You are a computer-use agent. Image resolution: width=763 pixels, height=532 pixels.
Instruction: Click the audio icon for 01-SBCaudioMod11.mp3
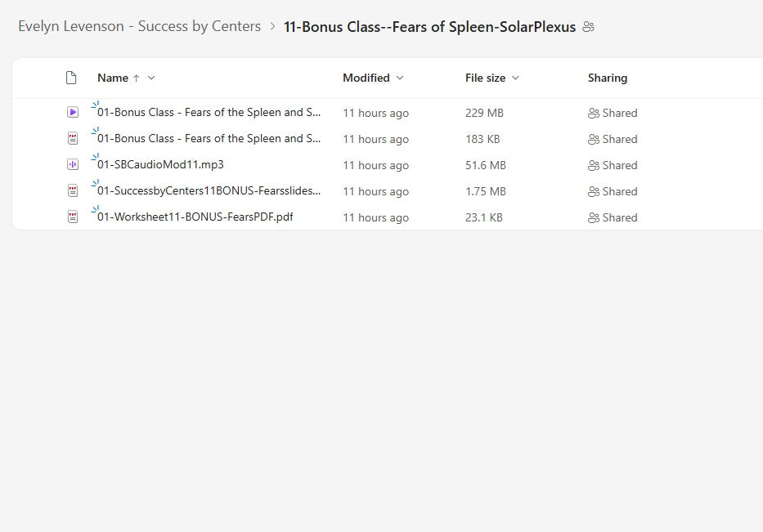(73, 165)
